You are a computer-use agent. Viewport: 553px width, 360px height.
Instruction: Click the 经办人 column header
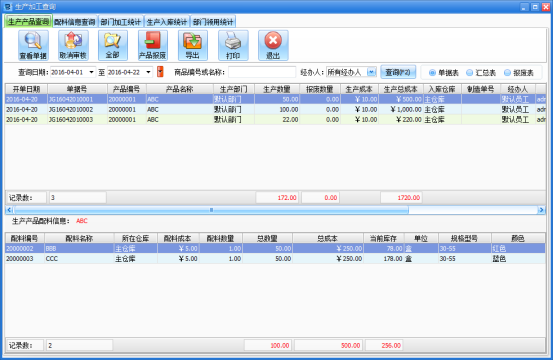[x=518, y=89]
